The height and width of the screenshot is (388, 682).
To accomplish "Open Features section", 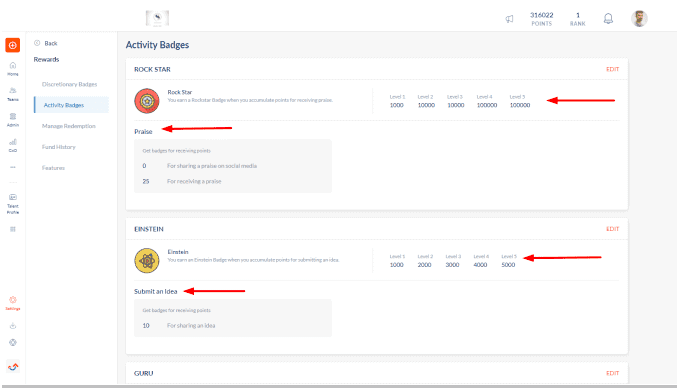I will (x=53, y=167).
